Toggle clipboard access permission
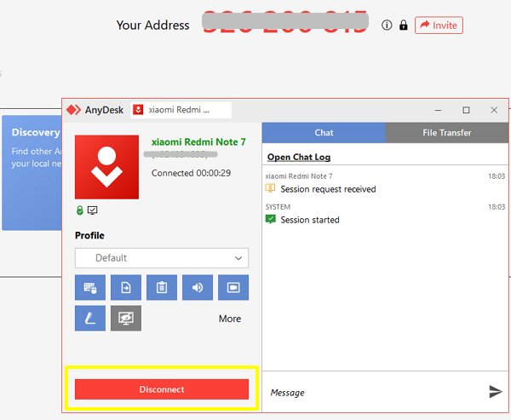Screen dimensions: 511x420 162,287
